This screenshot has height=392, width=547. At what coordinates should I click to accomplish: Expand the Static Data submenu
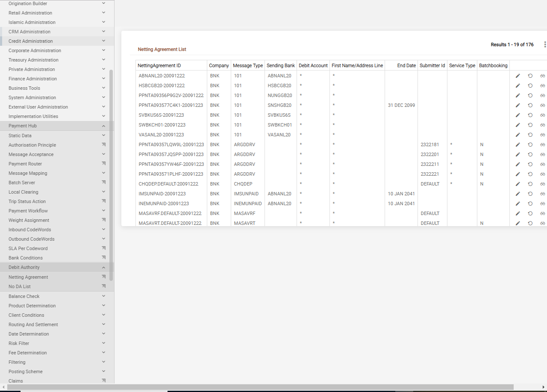(x=103, y=136)
